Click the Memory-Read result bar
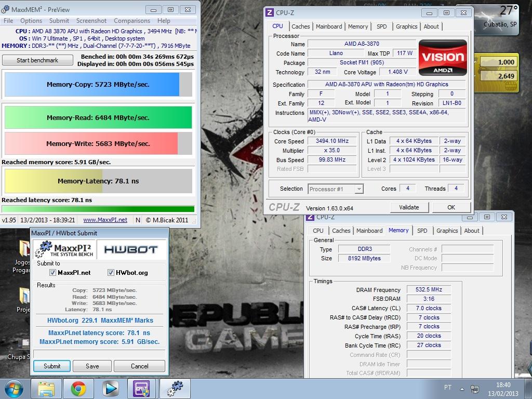The image size is (532, 399). [98, 117]
